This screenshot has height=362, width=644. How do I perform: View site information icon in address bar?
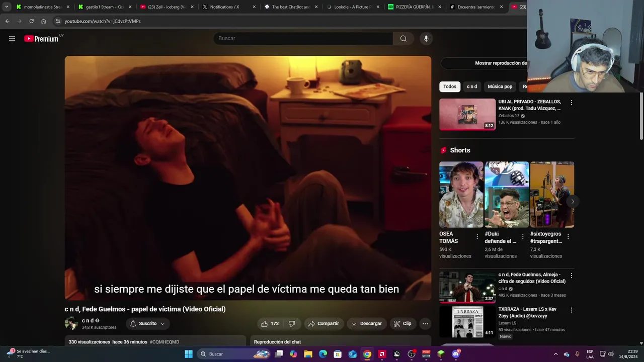[x=58, y=21]
